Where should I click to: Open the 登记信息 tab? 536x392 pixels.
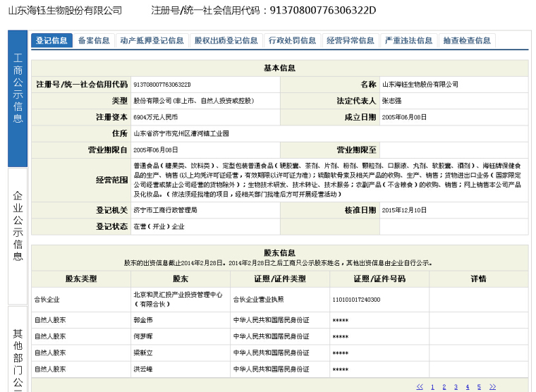tap(51, 40)
